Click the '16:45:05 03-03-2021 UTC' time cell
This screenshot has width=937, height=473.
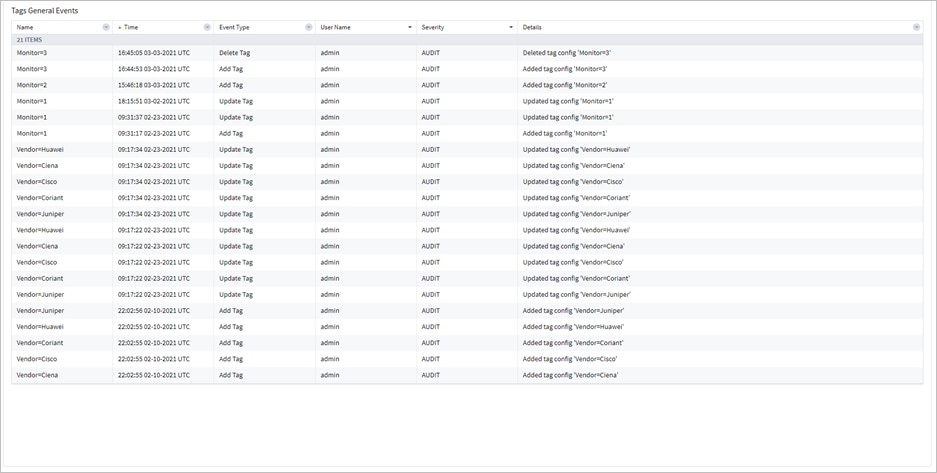coord(154,53)
